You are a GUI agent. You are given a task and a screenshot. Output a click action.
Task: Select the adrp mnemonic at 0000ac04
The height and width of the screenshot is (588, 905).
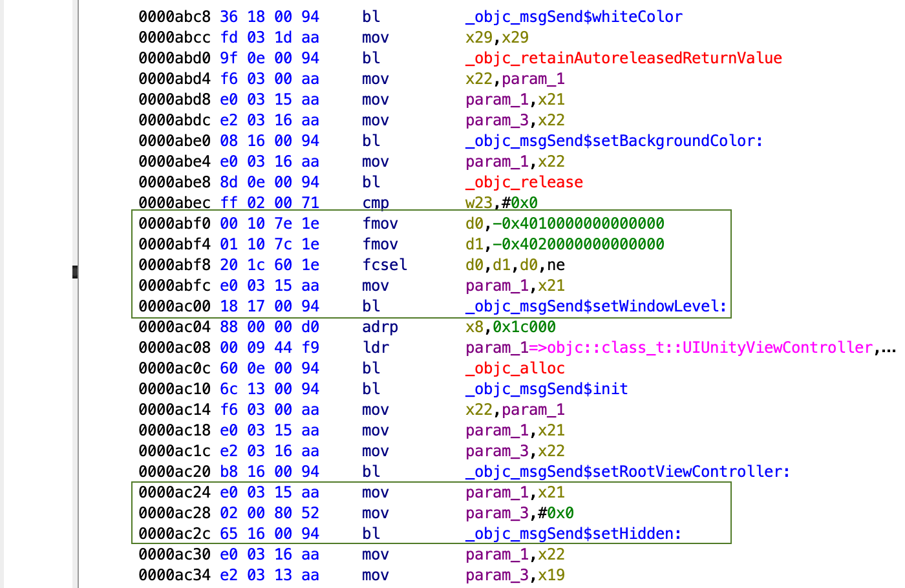379,327
